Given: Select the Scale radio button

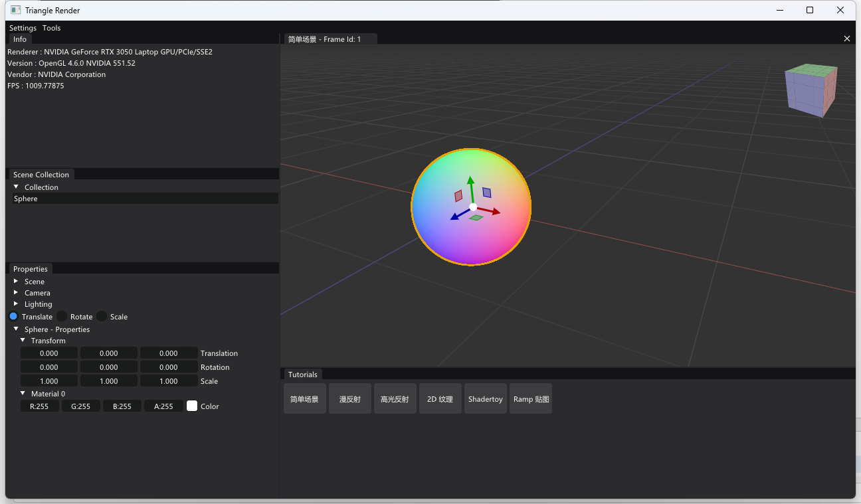Looking at the screenshot, I should [x=102, y=316].
